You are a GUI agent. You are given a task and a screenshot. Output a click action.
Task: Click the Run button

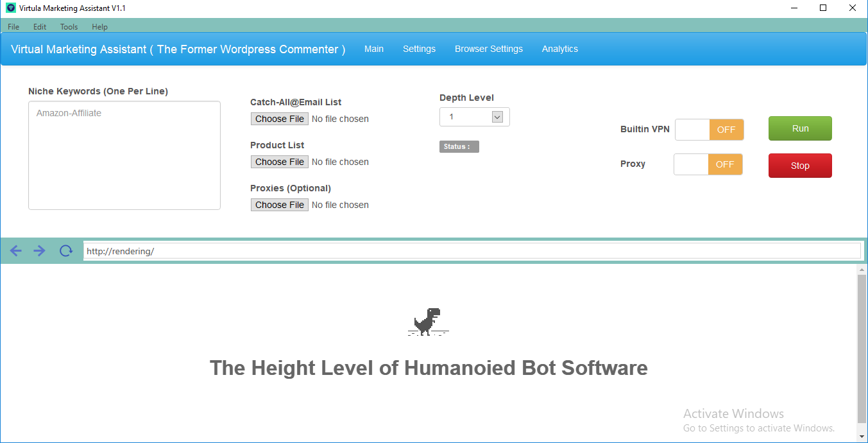799,128
